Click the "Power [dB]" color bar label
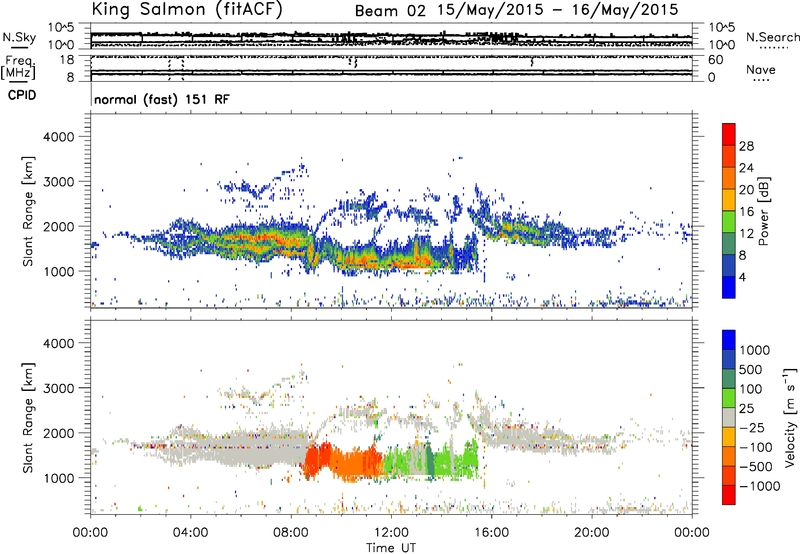800x554 pixels. 763,211
